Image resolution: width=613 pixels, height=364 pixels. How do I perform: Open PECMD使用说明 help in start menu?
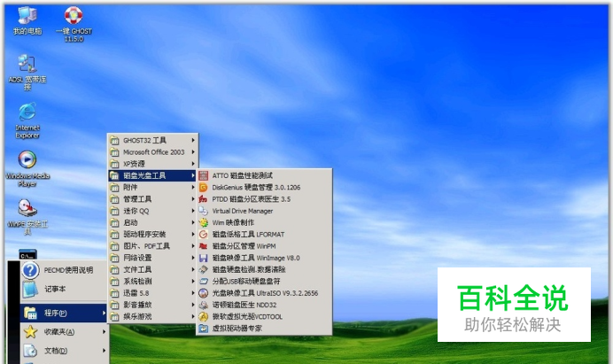click(64, 270)
